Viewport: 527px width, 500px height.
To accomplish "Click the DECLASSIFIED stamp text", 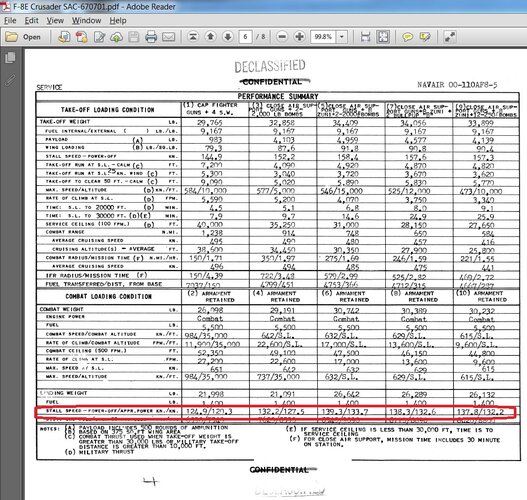I will point(270,66).
